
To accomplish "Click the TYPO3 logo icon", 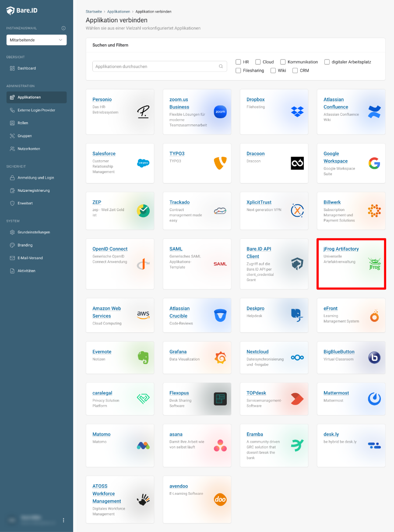I will pyautogui.click(x=220, y=163).
